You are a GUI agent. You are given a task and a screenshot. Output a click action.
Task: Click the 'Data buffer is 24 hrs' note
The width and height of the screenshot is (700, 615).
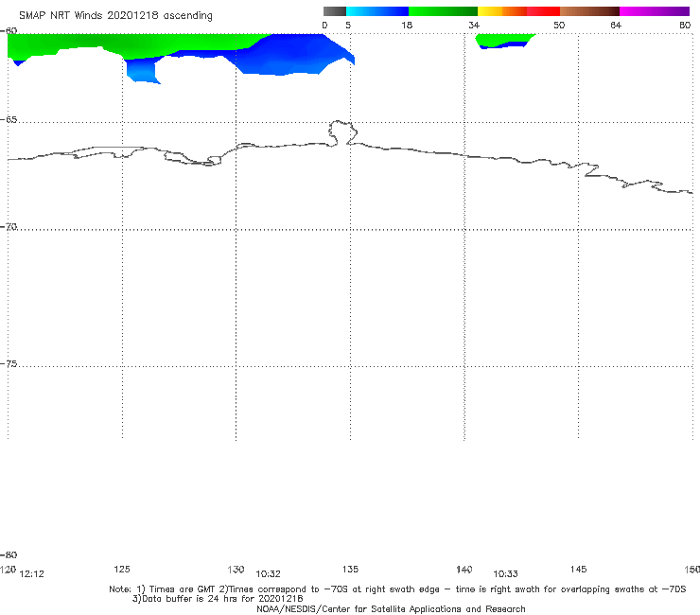click(x=218, y=599)
